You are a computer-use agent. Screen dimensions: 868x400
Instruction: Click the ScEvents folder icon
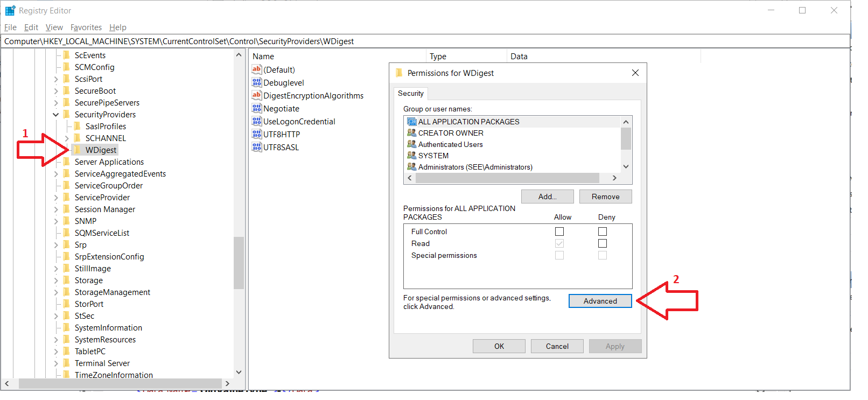(x=67, y=55)
